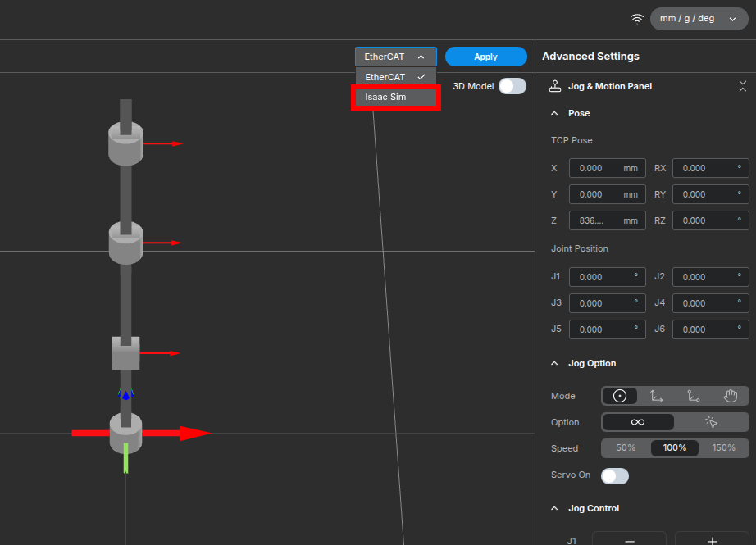Screen dimensions: 756x545
Task: Collapse the Pose section
Action: click(555, 113)
